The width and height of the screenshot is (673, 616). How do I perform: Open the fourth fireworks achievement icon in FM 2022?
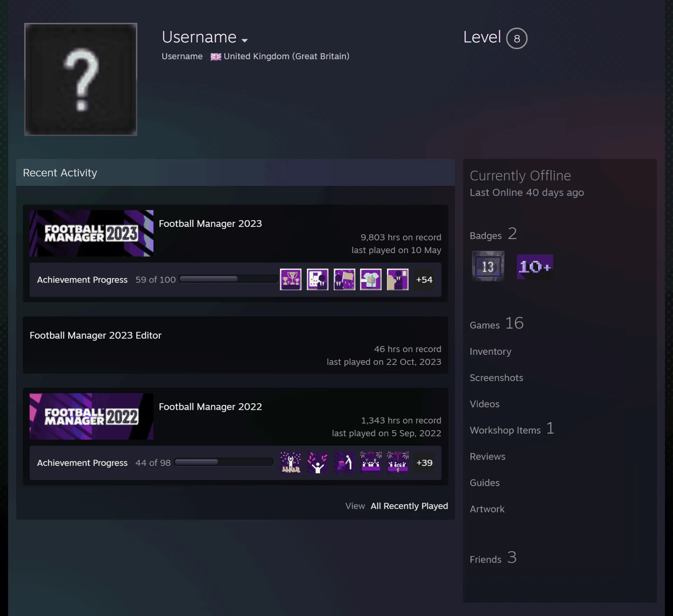point(371,462)
